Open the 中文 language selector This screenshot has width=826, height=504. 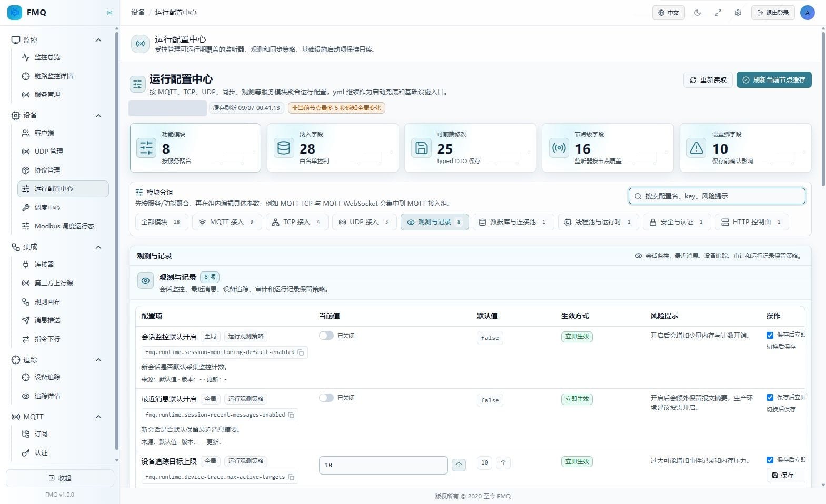point(669,13)
